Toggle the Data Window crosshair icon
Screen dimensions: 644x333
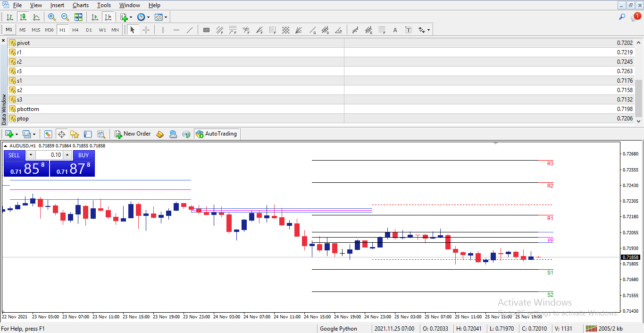(61, 134)
